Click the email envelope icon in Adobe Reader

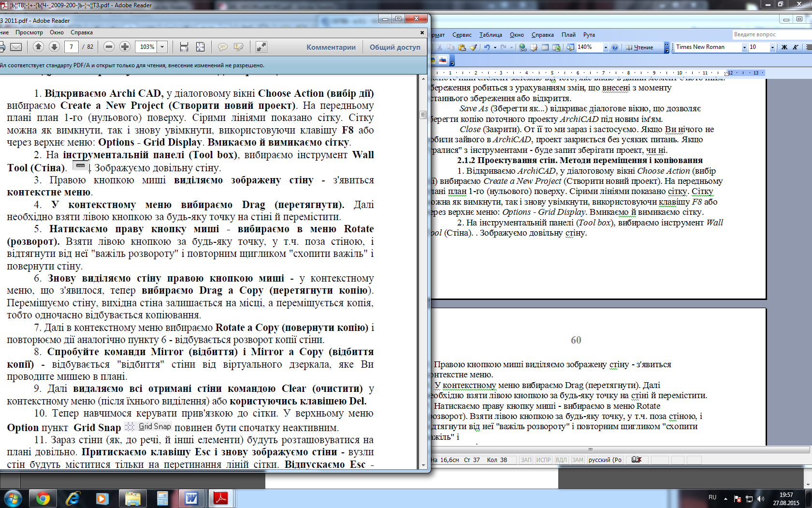[16, 47]
